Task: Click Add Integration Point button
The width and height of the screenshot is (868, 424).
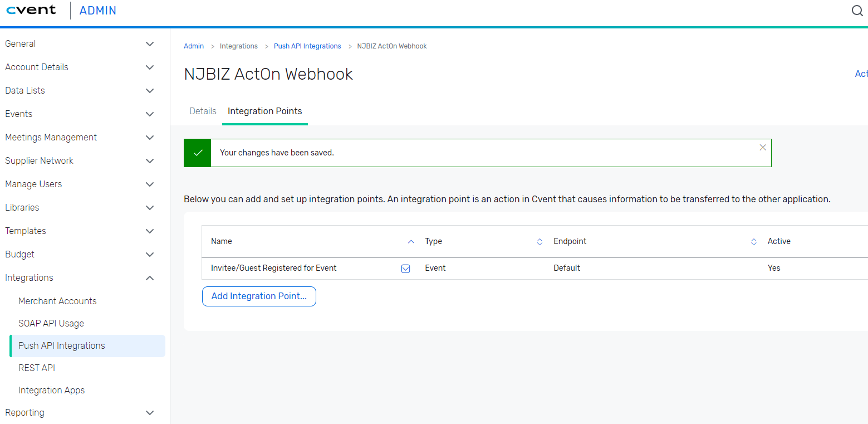Action: [x=259, y=296]
